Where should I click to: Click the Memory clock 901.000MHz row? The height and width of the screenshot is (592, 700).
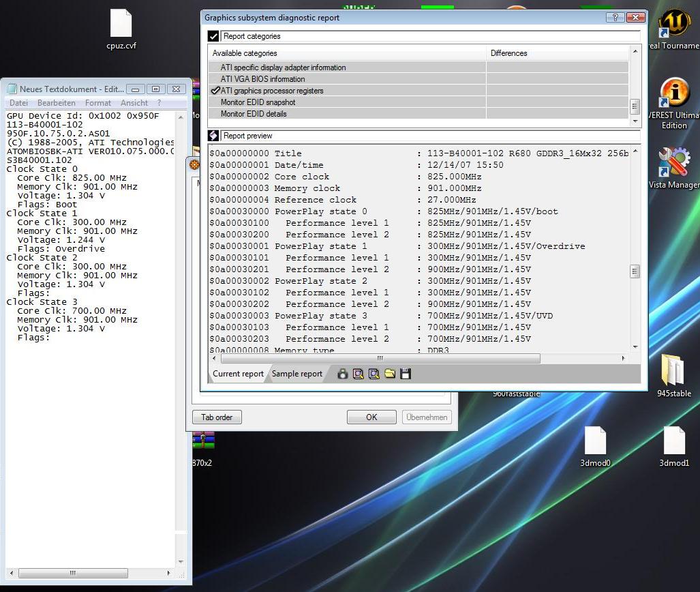pos(346,188)
